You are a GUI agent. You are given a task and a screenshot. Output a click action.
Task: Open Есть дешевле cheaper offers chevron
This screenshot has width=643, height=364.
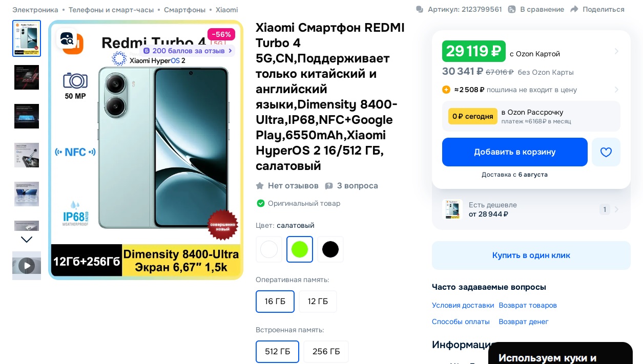point(616,209)
